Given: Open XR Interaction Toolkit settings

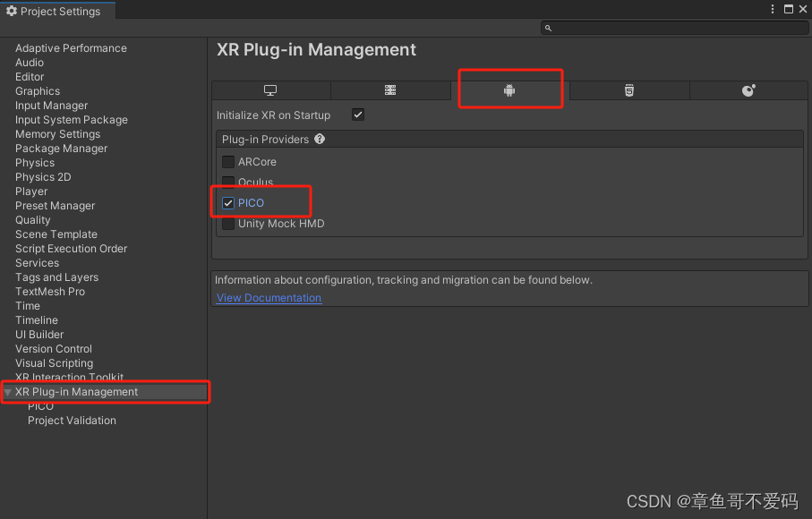Looking at the screenshot, I should [69, 378].
